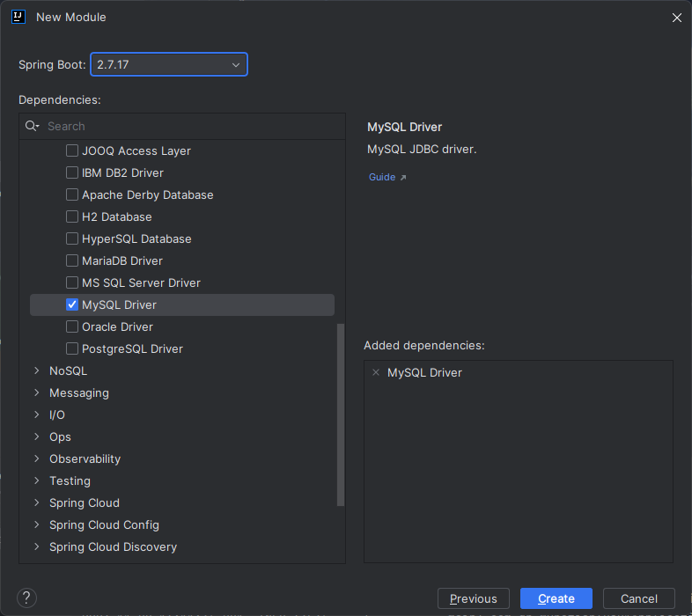
Task: Check the JOOQ Access Layer box
Action: (x=72, y=150)
